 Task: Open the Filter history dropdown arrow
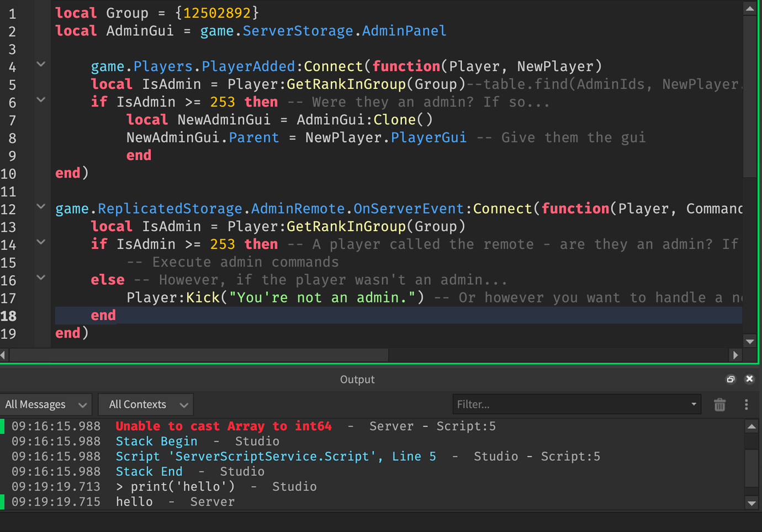pyautogui.click(x=694, y=405)
